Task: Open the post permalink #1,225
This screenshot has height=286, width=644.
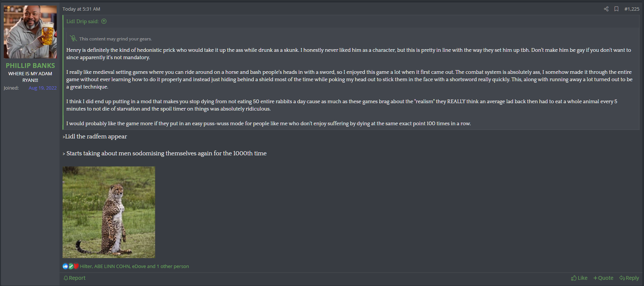Action: pyautogui.click(x=632, y=9)
